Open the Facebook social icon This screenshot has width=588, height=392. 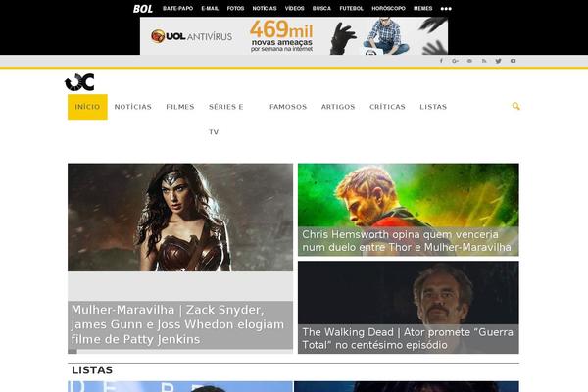pyautogui.click(x=441, y=61)
